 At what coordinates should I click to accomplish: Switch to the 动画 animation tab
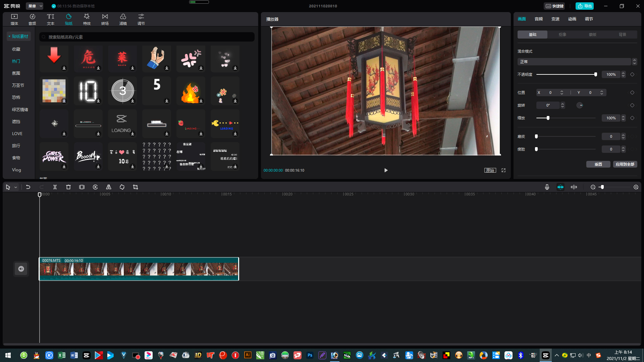(x=572, y=19)
